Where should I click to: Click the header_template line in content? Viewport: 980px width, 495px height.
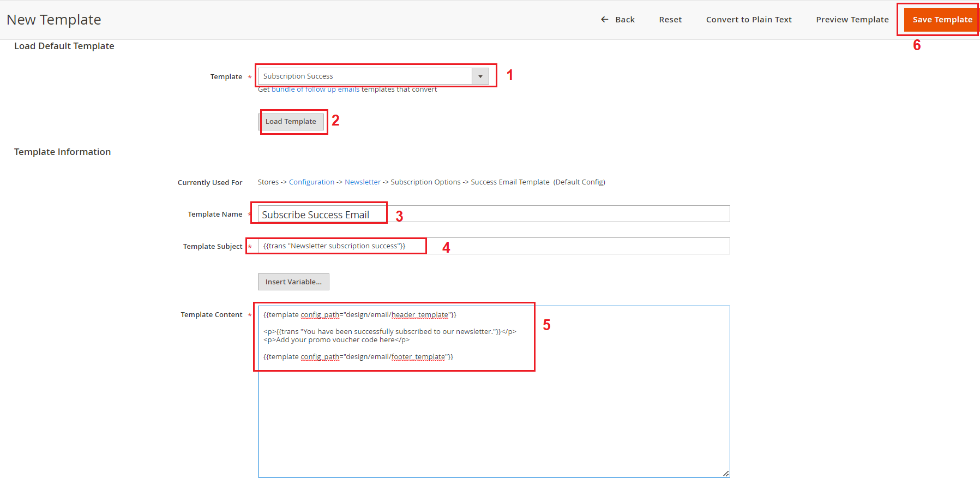[360, 315]
